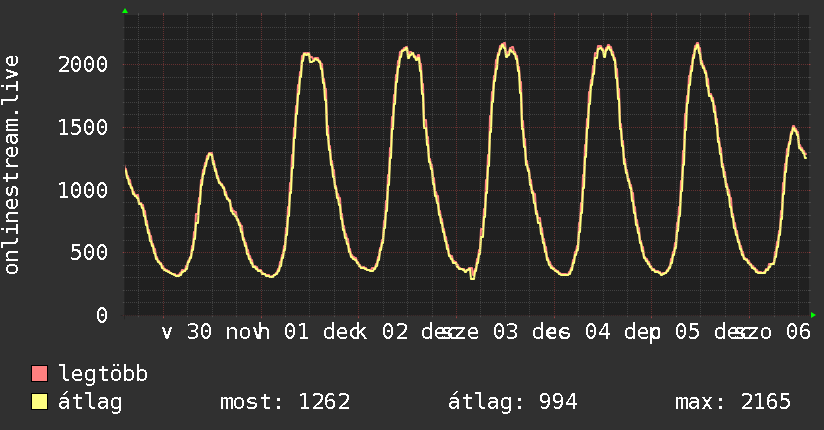Viewport: 824px width, 430px height.
Task: Click the 'max: 2165' statistic
Action: click(733, 402)
